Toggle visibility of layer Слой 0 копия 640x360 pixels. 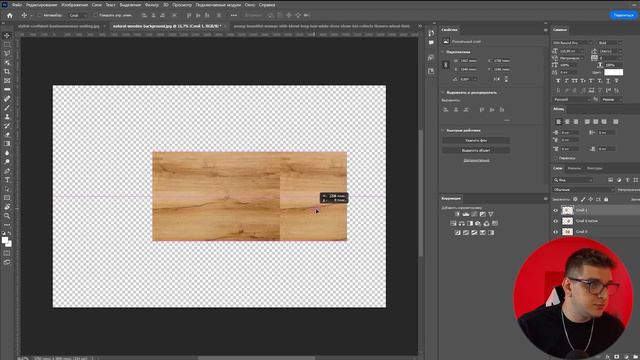tap(556, 221)
